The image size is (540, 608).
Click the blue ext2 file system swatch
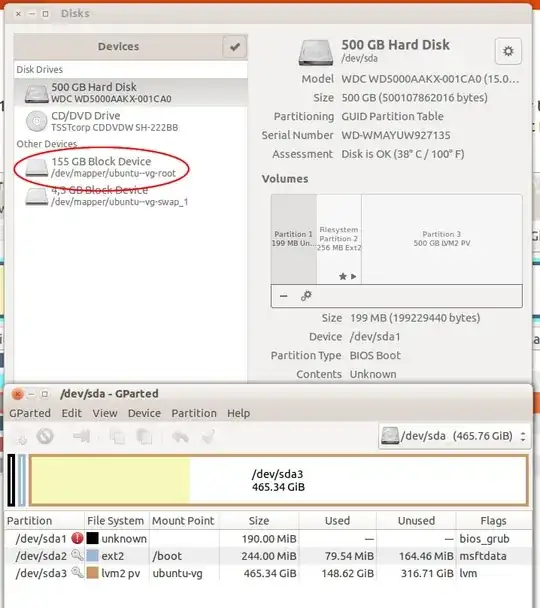click(92, 555)
